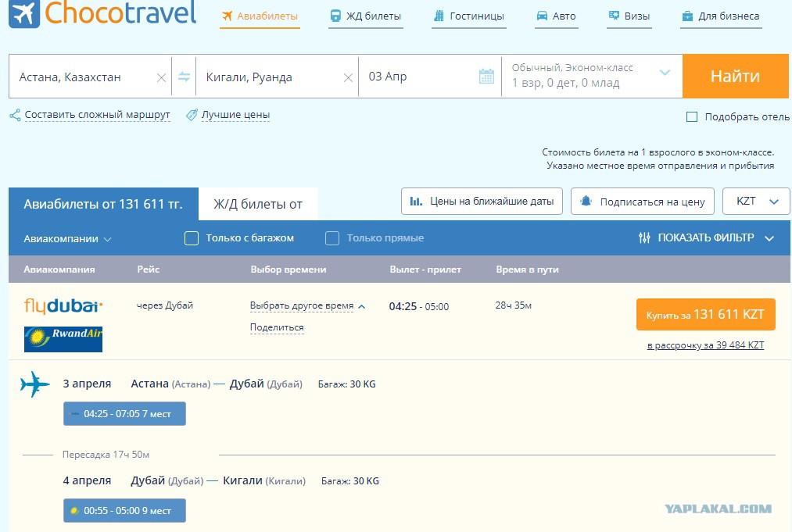The width and height of the screenshot is (792, 532).
Task: Click the Время в пути column header
Action: click(527, 270)
